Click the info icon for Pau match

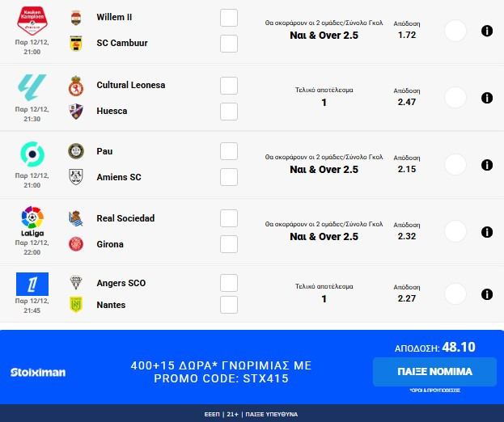click(487, 165)
